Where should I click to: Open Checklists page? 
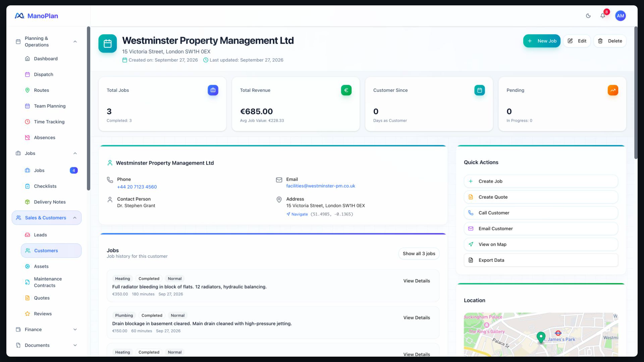click(51, 186)
